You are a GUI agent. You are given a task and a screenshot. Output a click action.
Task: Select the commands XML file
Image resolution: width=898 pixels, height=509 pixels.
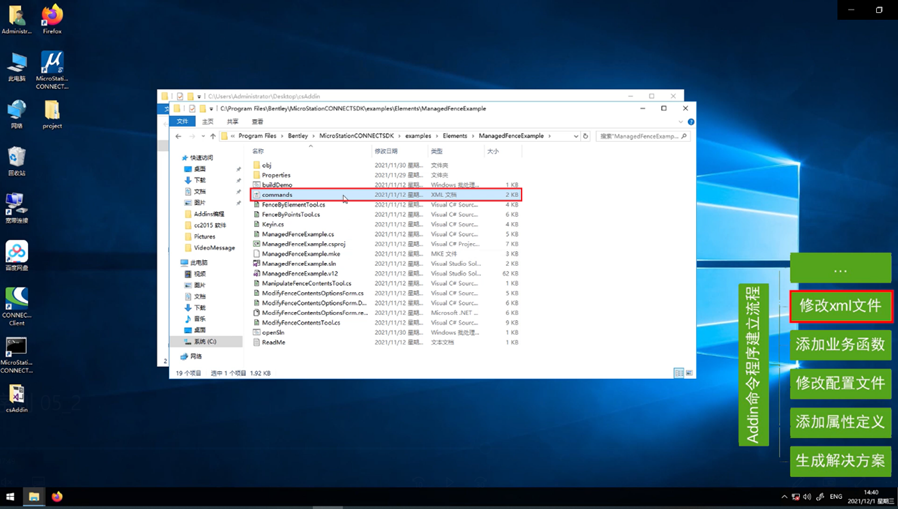(386, 195)
